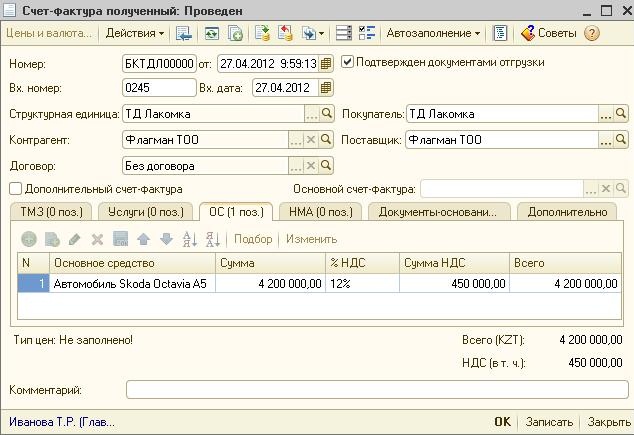
Task: Expand the Автозаполнение dropdown
Action: tap(432, 33)
